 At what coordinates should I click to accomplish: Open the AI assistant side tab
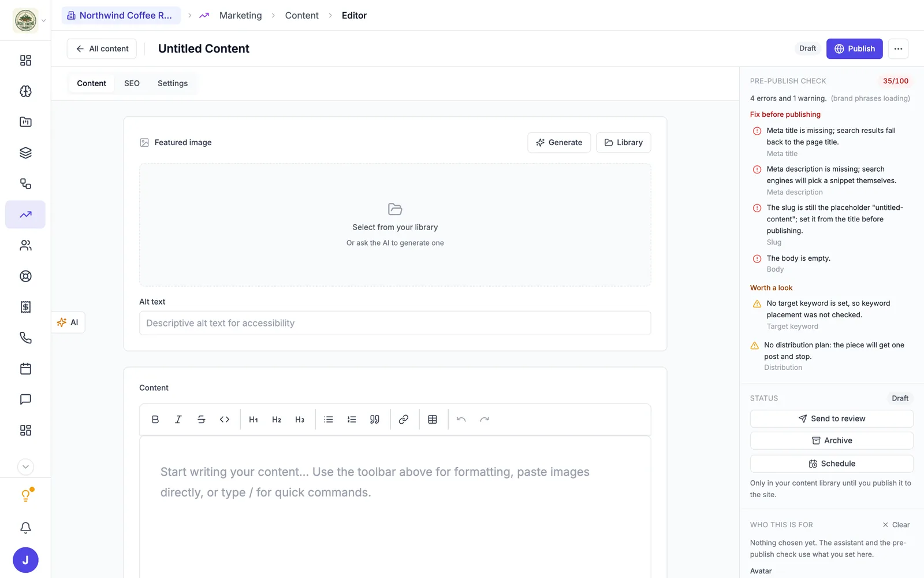pos(68,323)
